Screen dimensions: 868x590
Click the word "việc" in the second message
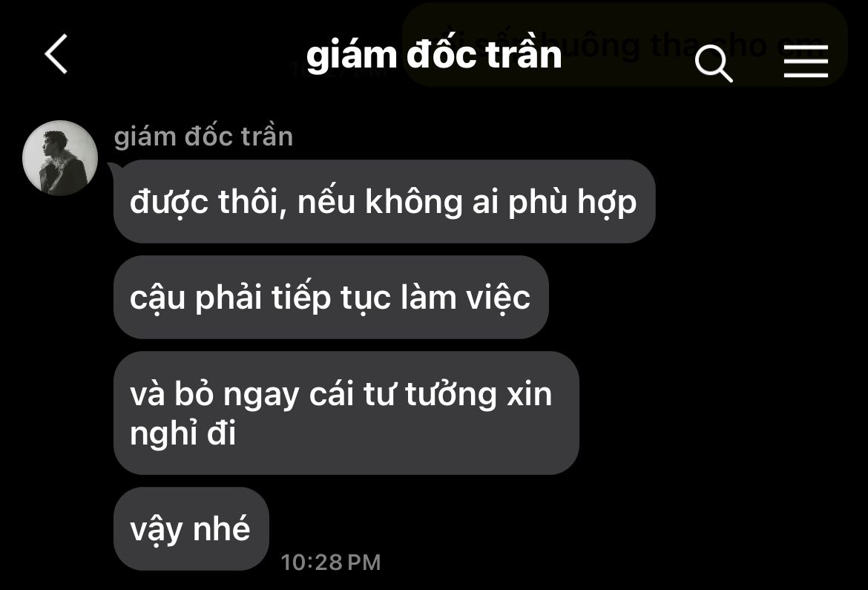pos(498,298)
